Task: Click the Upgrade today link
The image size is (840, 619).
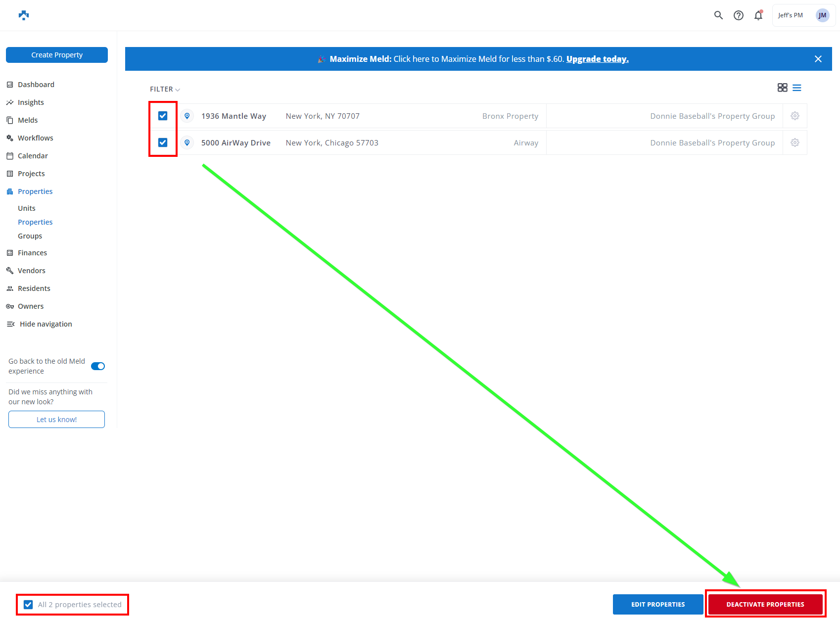Action: click(x=597, y=59)
